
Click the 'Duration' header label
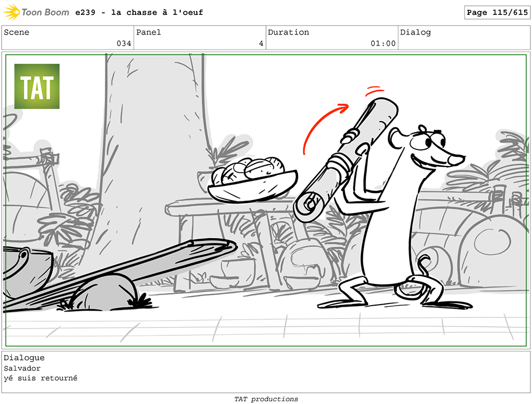pos(289,32)
